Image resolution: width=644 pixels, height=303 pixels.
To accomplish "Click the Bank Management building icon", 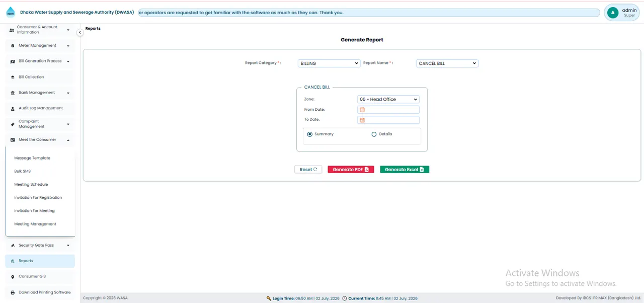I will tap(13, 93).
